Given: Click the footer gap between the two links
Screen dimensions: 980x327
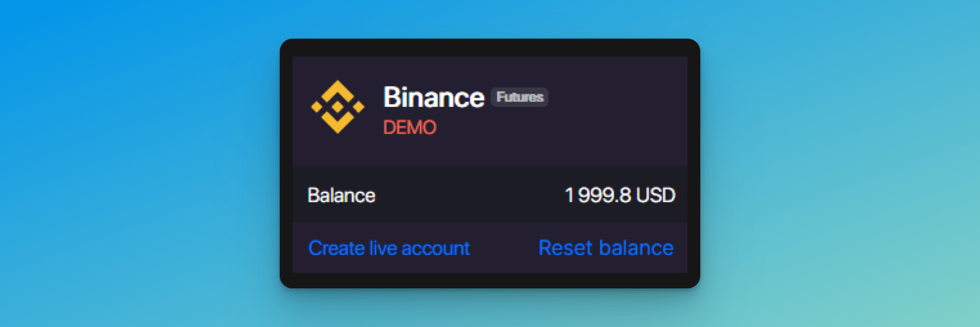Looking at the screenshot, I should pos(505,248).
